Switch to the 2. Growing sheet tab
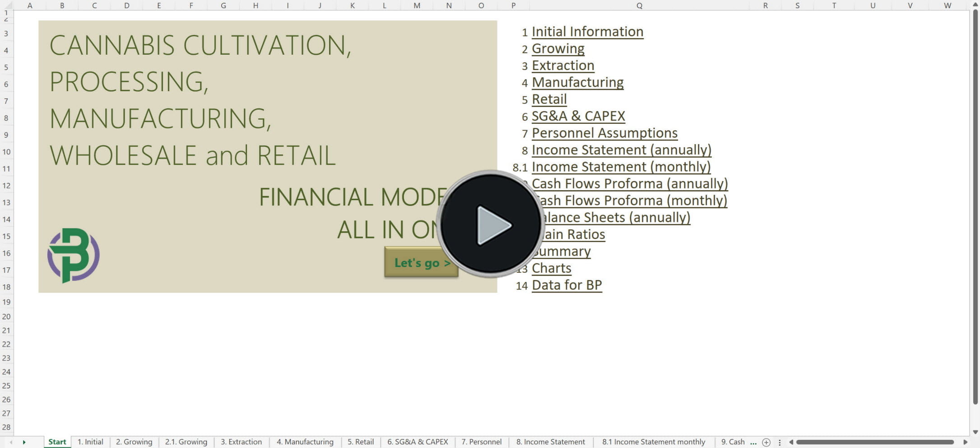 coord(134,442)
